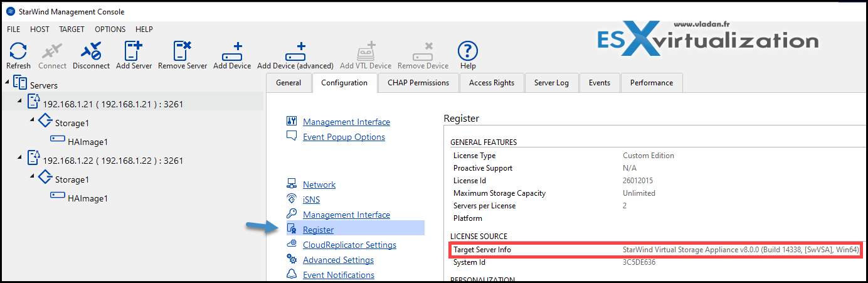The height and width of the screenshot is (283, 868).
Task: Click the Proactive Support row label
Action: 483,168
